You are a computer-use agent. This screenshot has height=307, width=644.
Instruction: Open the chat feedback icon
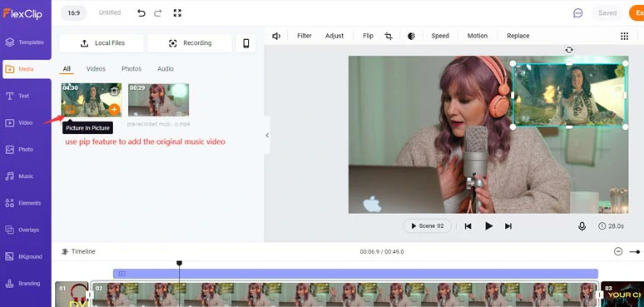578,13
